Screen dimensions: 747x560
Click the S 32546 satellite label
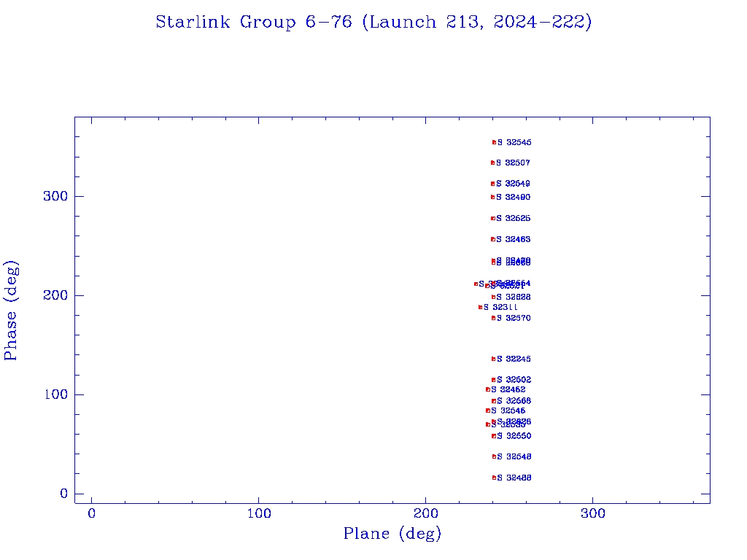(508, 411)
